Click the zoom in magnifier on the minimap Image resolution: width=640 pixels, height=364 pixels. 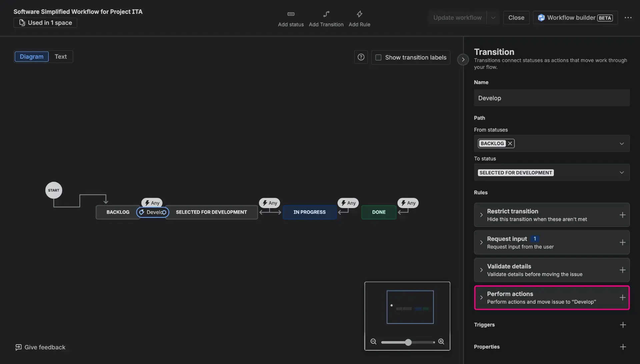click(441, 342)
